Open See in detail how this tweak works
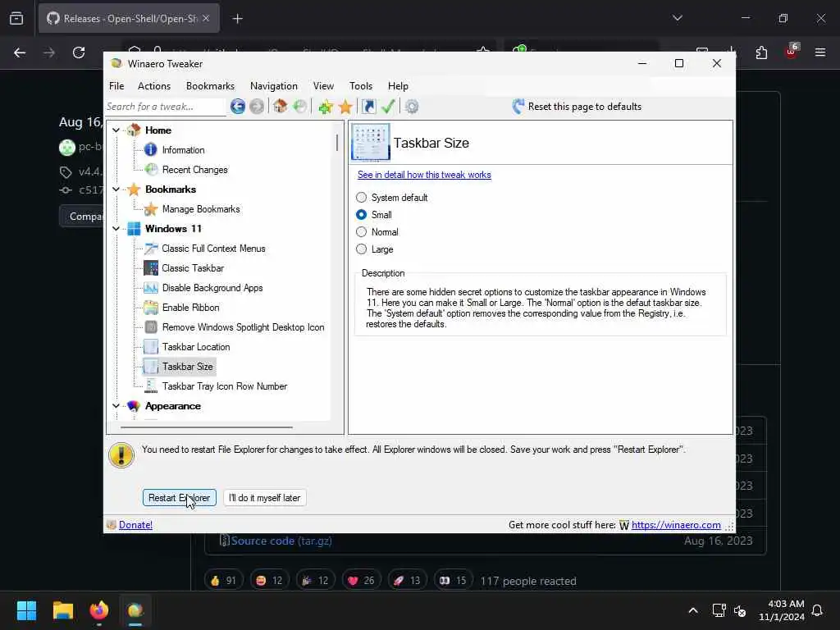This screenshot has height=630, width=840. pos(424,175)
